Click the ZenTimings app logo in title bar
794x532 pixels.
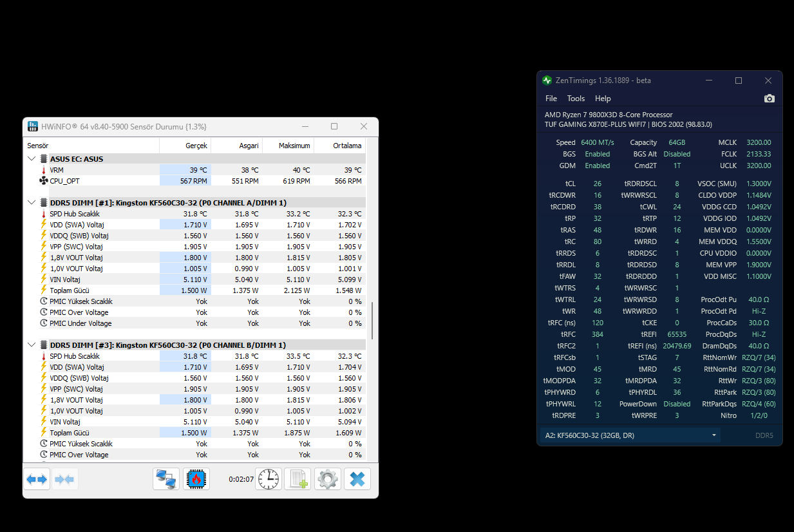click(547, 81)
